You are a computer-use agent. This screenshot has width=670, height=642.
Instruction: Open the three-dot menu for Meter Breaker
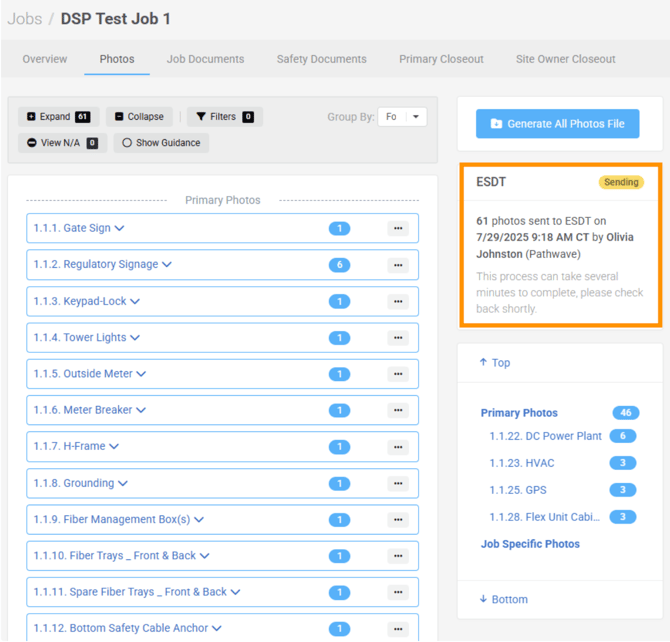coord(398,411)
